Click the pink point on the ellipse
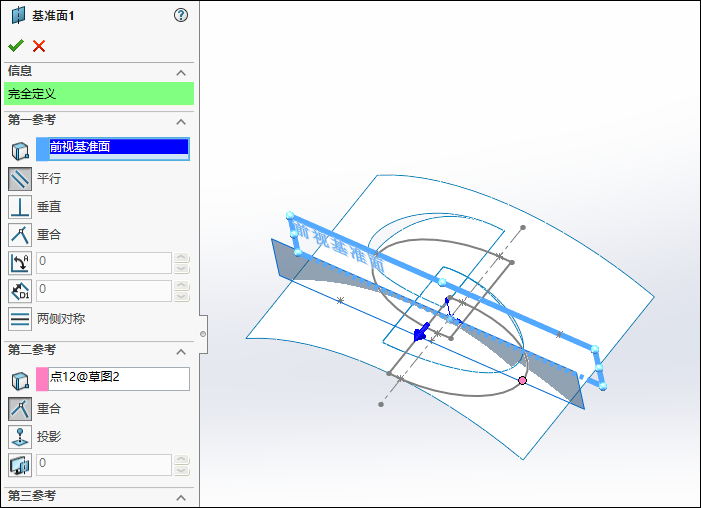The height and width of the screenshot is (508, 701). tap(522, 381)
